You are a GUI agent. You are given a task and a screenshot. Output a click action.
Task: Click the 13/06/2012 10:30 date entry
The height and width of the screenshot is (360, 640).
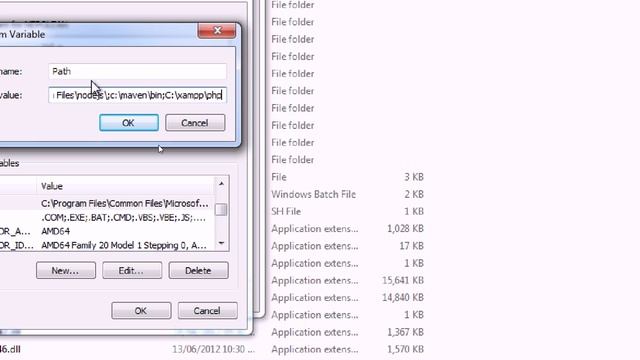(213, 349)
